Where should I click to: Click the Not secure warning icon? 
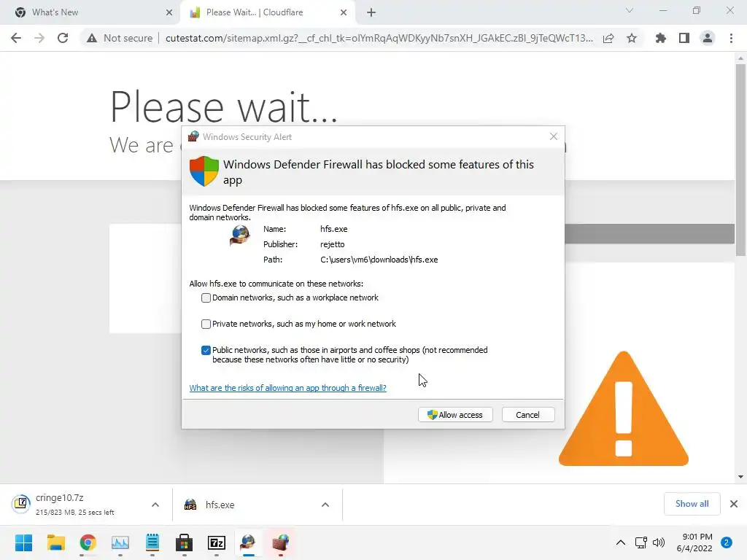tap(92, 38)
